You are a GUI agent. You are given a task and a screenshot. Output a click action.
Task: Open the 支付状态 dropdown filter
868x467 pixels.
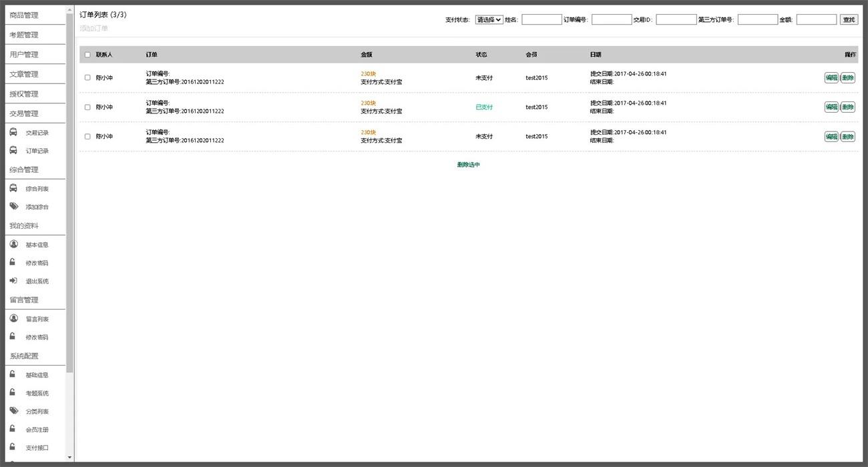[x=489, y=20]
